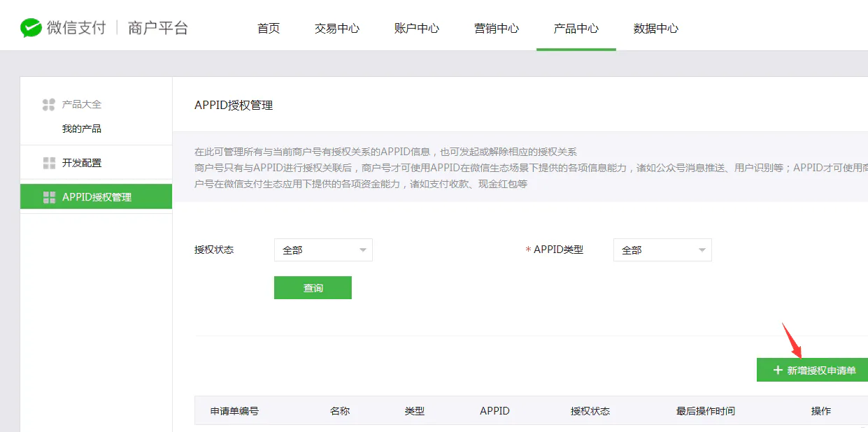This screenshot has height=432, width=868.
Task: Click the green 查询 button
Action: (313, 287)
